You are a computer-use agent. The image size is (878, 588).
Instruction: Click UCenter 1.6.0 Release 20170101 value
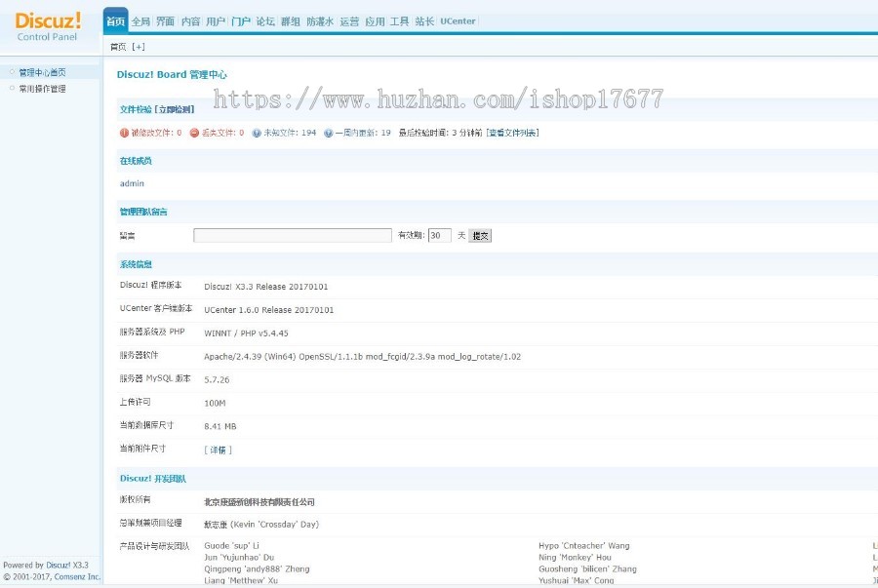(269, 310)
